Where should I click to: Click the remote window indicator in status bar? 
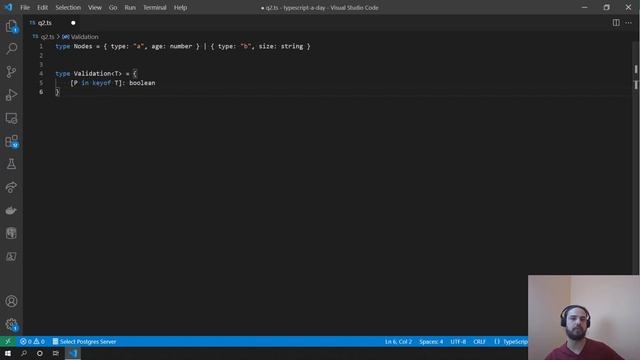tap(8, 342)
